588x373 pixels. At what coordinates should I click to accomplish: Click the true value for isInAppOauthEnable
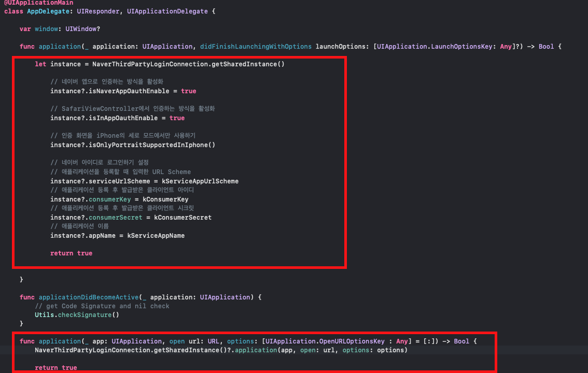[x=177, y=118]
